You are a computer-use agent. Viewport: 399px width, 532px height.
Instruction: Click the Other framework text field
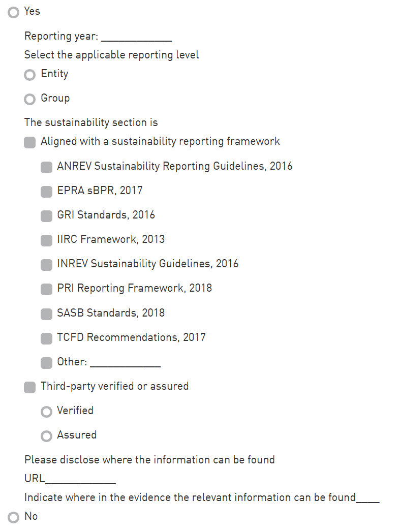(125, 363)
